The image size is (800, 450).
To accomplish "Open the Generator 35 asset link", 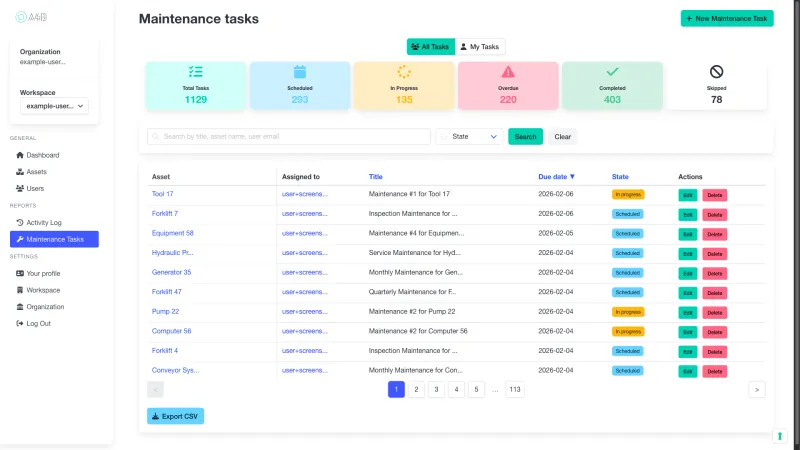I will pos(171,272).
